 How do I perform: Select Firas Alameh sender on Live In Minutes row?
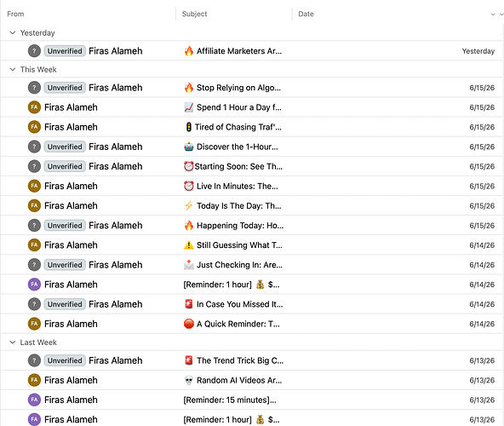point(71,186)
